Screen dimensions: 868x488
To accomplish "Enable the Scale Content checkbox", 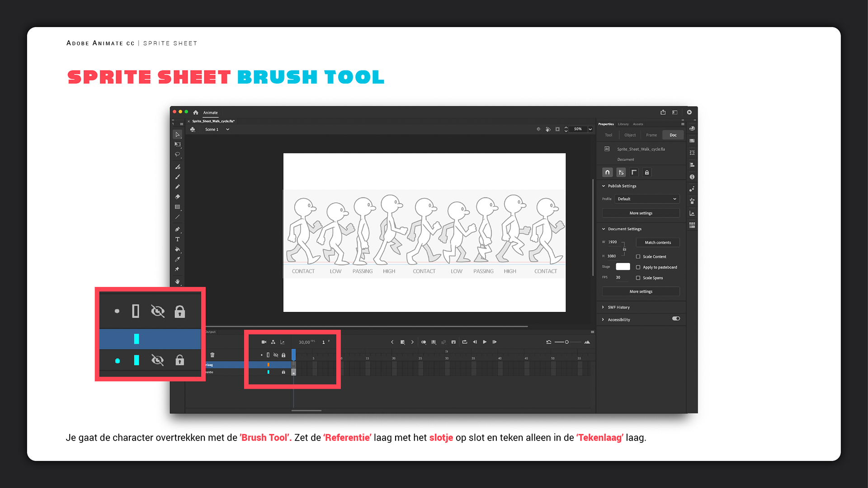I will click(x=638, y=257).
